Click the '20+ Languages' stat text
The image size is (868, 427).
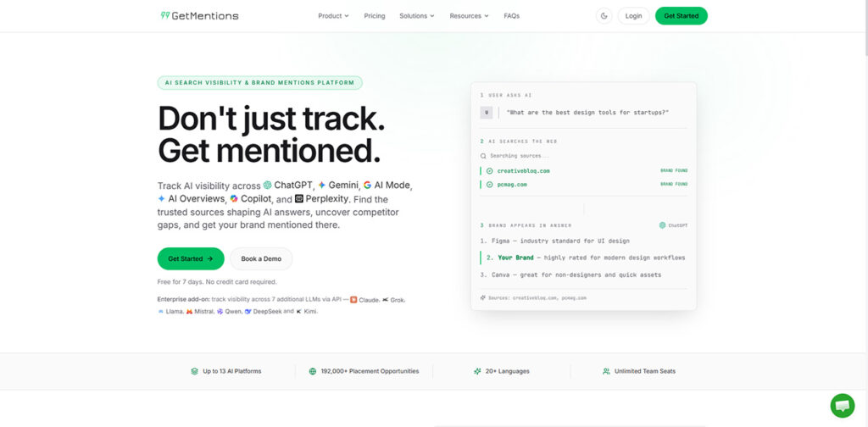[508, 372]
